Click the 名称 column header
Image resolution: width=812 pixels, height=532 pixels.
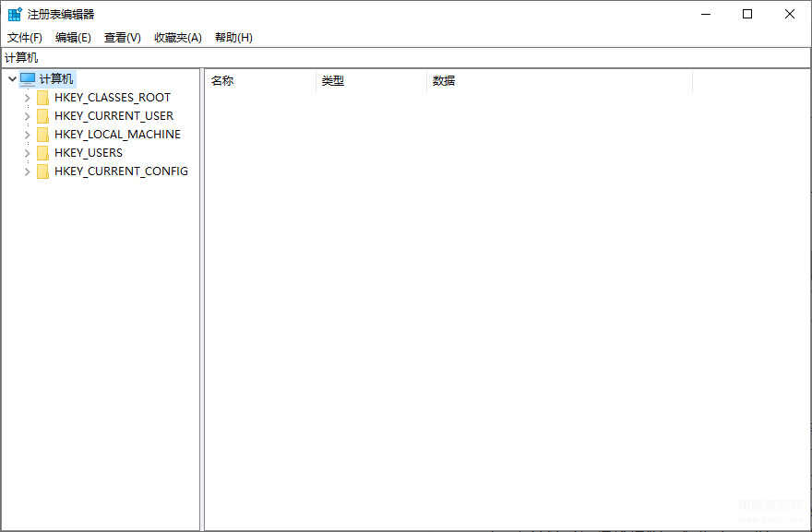pos(260,81)
